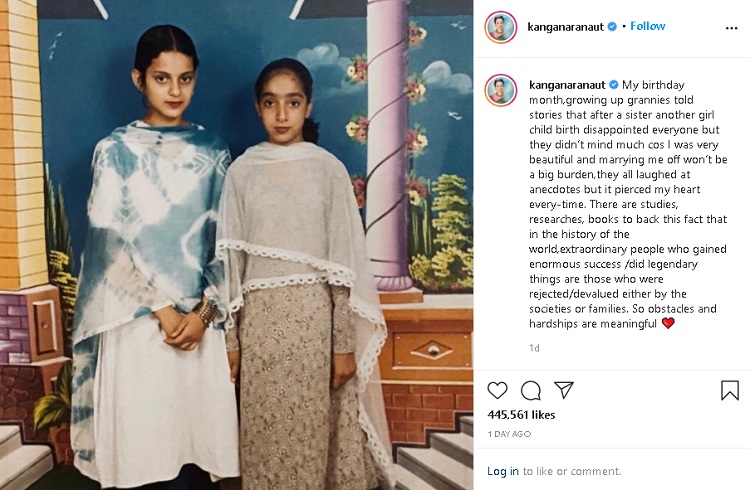Open the three-dot more options menu
This screenshot has height=490, width=750.
click(x=731, y=28)
